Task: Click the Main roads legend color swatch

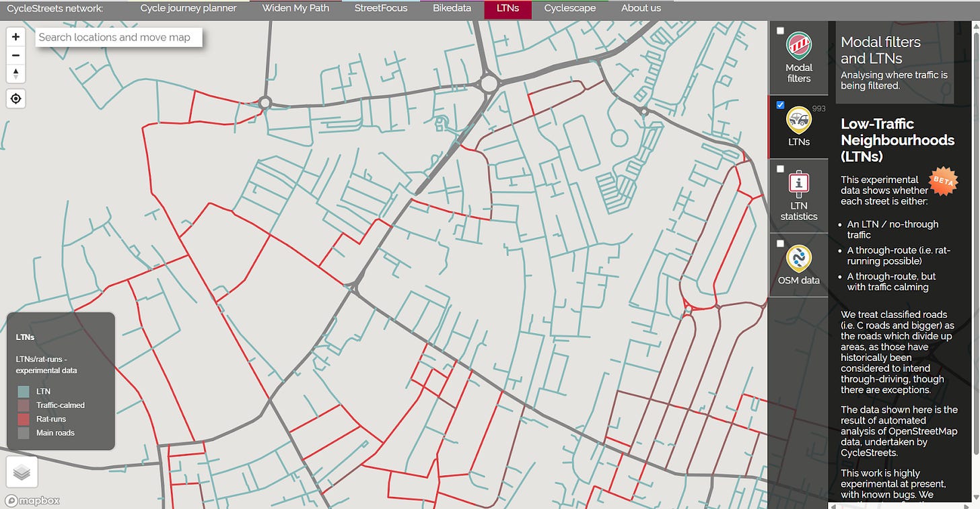Action: point(24,433)
